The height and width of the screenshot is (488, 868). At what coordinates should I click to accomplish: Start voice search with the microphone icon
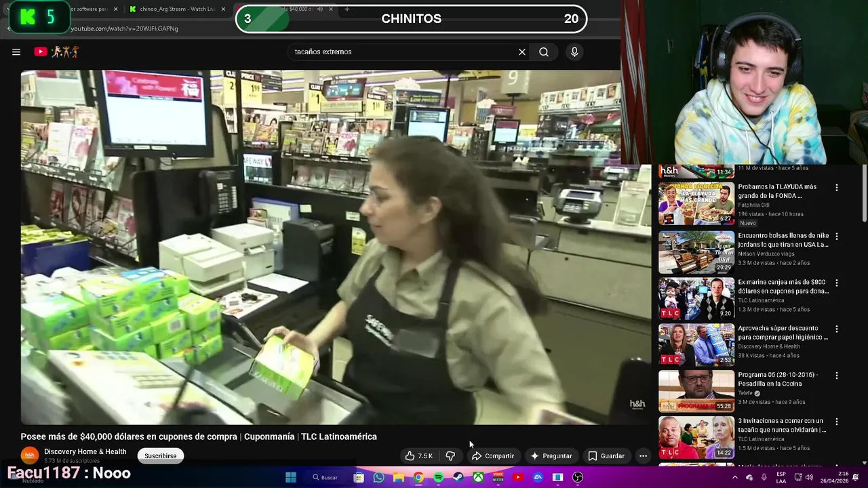[x=574, y=52]
